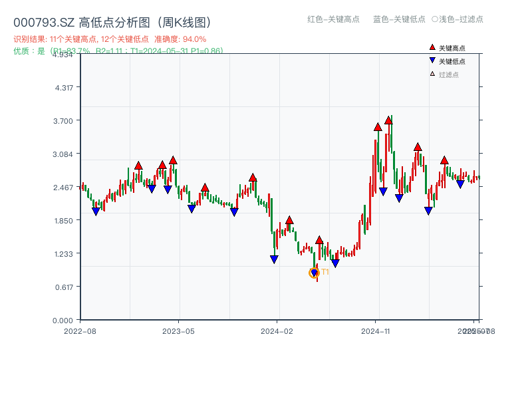Click the 3.084 y-axis value
Viewport: 532px width, 399px height.
[x=63, y=154]
